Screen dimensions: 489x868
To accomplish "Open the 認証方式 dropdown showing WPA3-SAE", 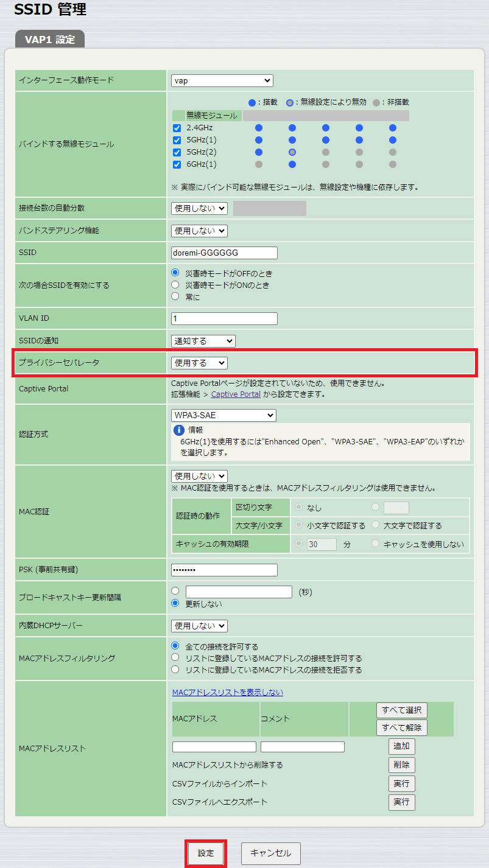I will [x=223, y=415].
